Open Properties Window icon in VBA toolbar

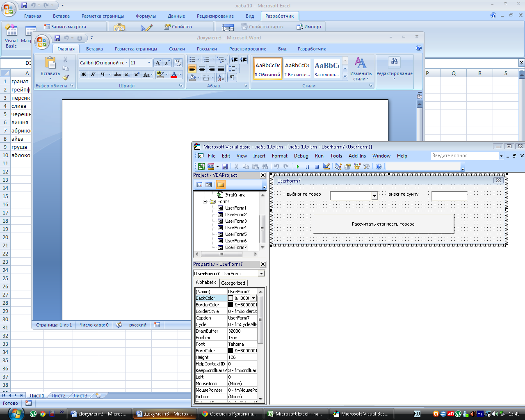point(348,167)
